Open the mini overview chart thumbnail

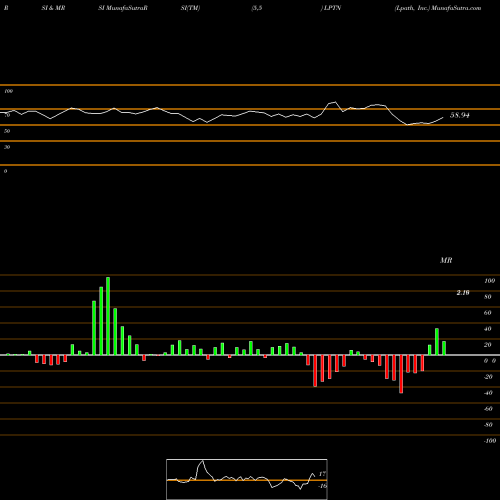247,479
